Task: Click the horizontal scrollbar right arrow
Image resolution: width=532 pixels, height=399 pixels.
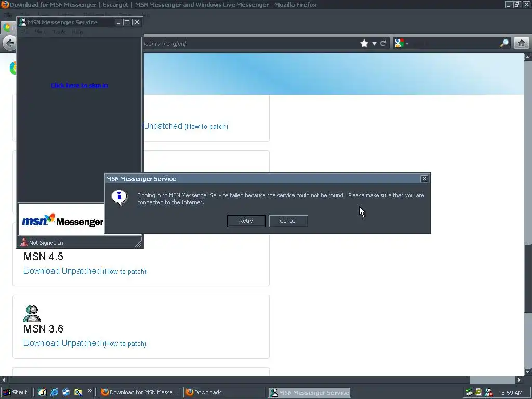Action: pyautogui.click(x=519, y=380)
